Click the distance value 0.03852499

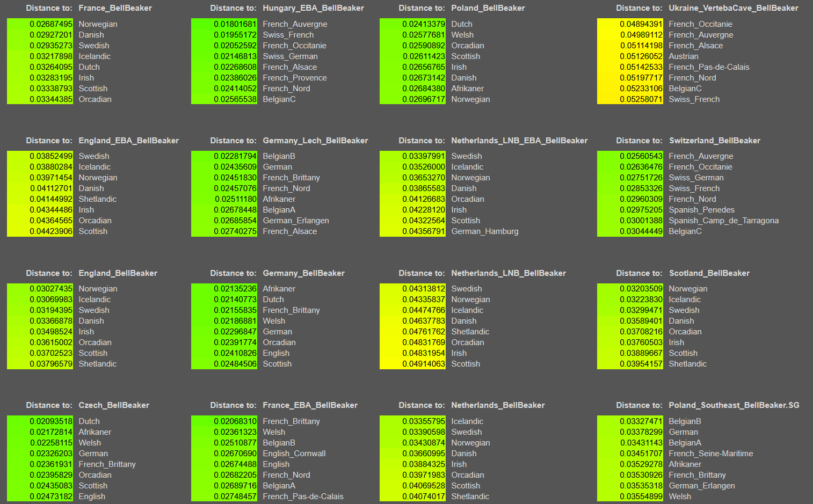pos(51,156)
